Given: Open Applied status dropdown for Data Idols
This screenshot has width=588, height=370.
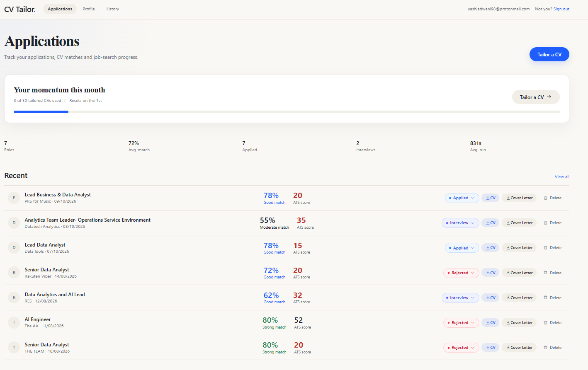Looking at the screenshot, I should pos(462,248).
